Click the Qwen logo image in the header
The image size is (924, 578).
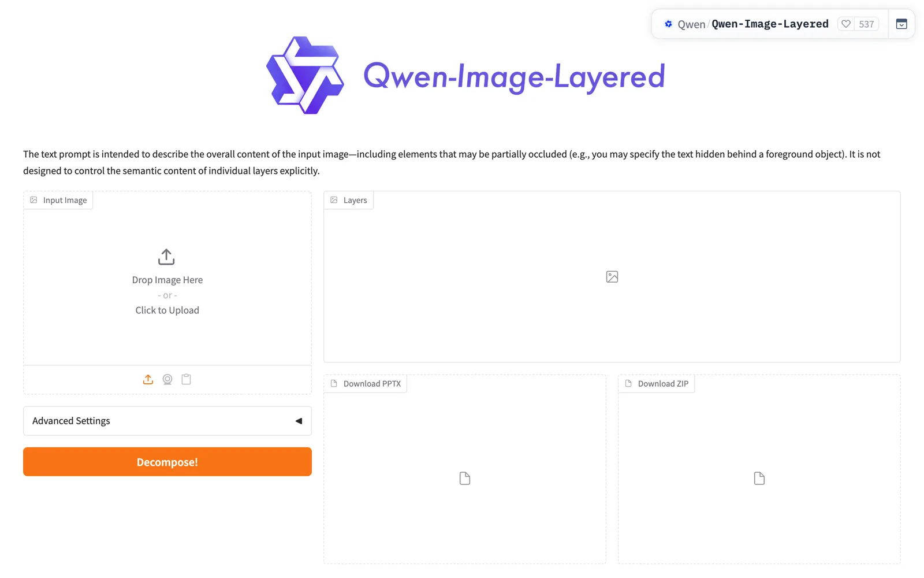coord(305,75)
